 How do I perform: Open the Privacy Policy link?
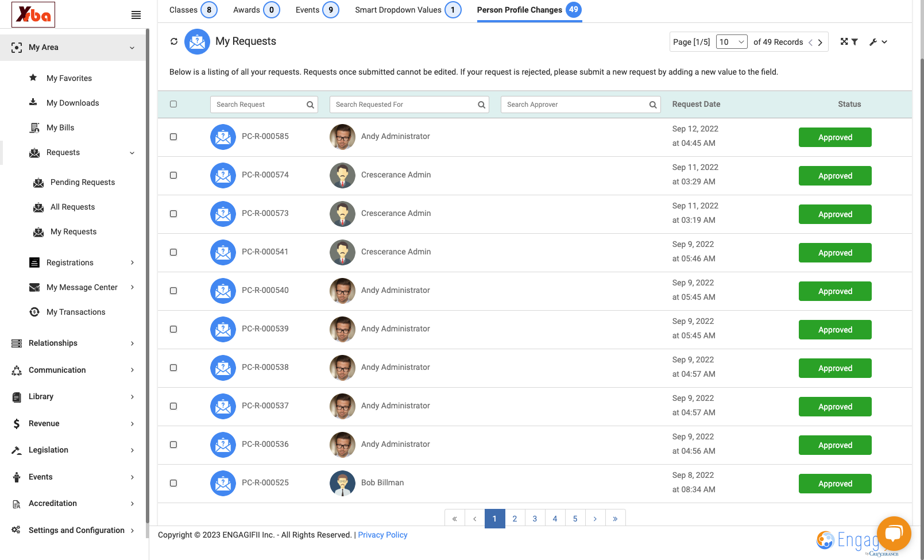(x=382, y=535)
